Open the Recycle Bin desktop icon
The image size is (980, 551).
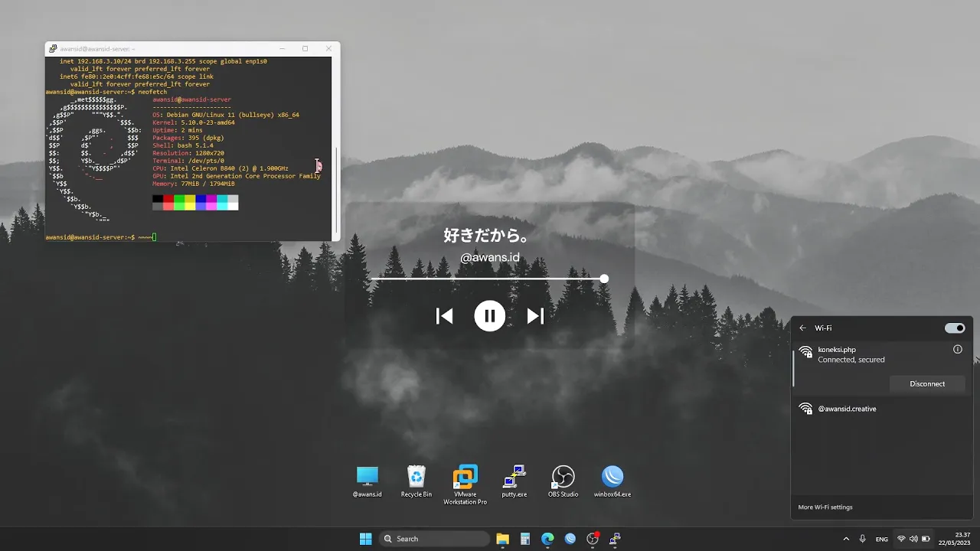(x=416, y=481)
